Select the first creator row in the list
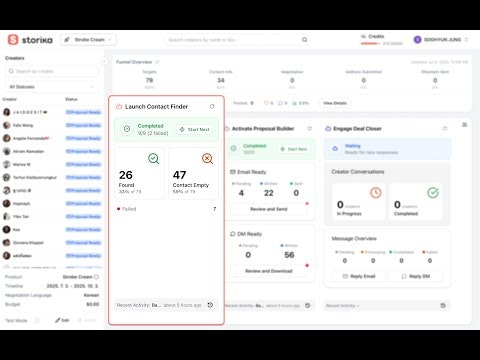Screen dimensions: 480x360 (x=52, y=112)
